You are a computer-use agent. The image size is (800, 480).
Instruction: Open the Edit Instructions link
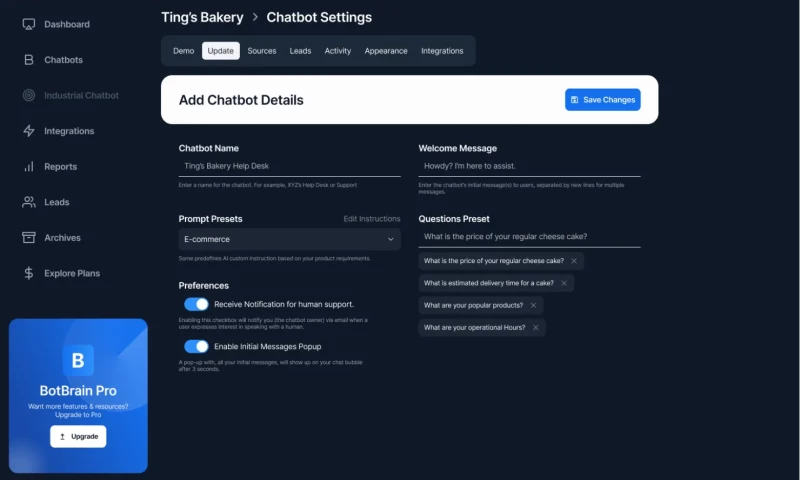tap(372, 219)
